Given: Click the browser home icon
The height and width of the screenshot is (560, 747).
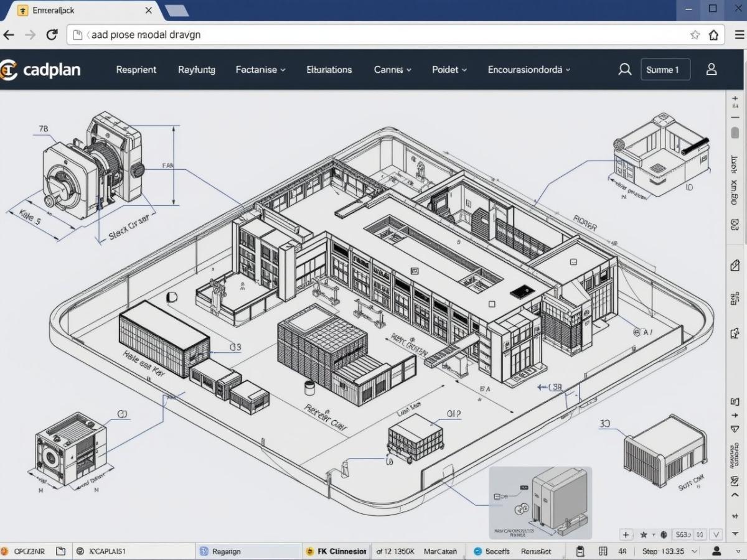Looking at the screenshot, I should pyautogui.click(x=714, y=35).
